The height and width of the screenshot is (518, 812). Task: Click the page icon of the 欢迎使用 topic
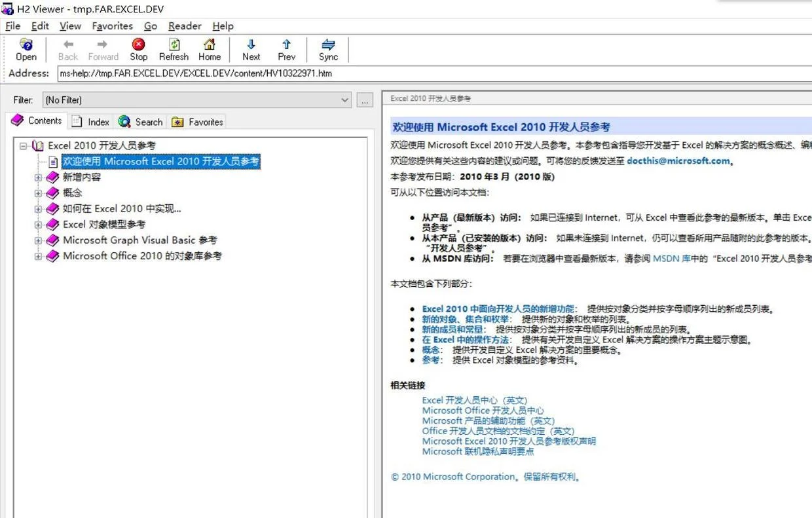[x=53, y=162]
